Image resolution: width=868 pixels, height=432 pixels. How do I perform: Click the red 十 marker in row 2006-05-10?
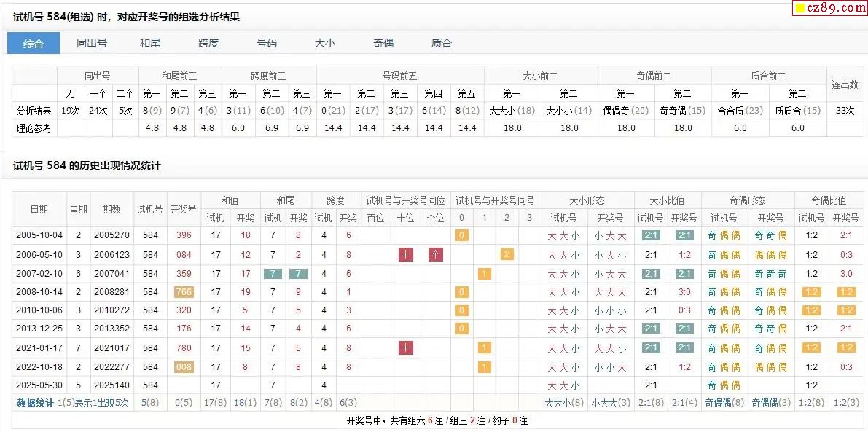407,254
